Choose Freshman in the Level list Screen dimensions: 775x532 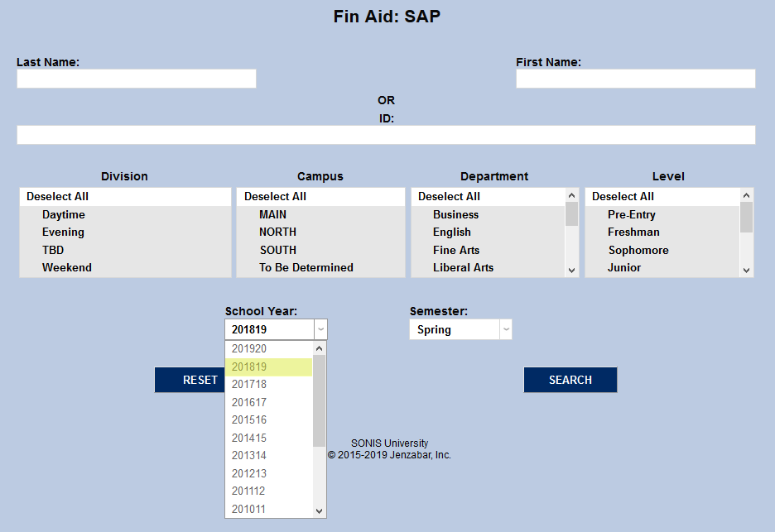(x=633, y=232)
